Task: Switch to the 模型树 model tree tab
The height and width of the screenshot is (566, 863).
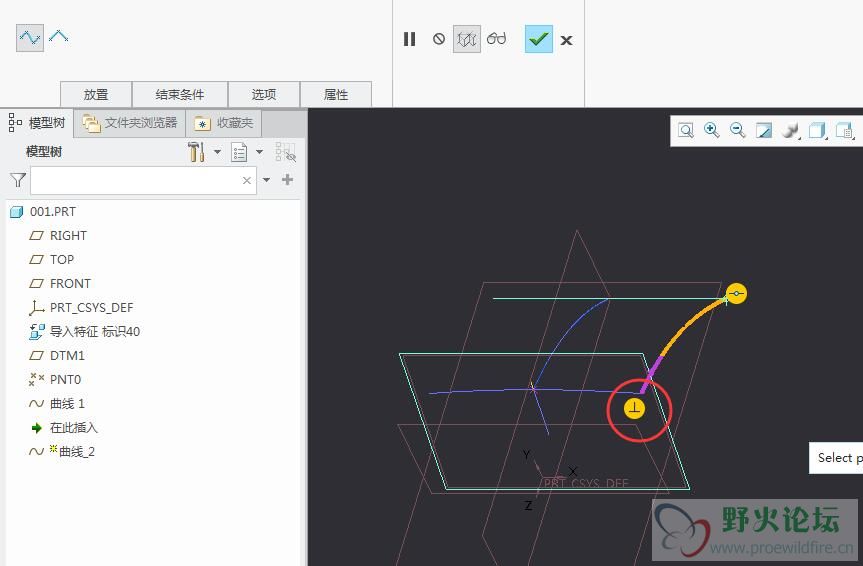Action: (37, 123)
